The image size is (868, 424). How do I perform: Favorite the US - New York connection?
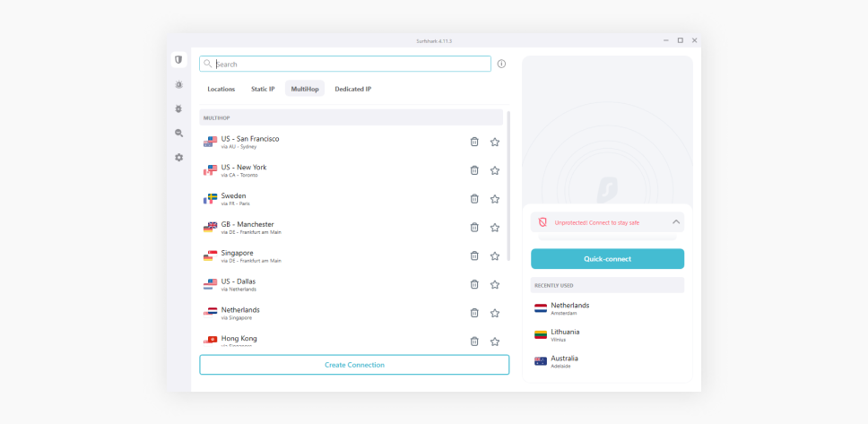point(495,170)
